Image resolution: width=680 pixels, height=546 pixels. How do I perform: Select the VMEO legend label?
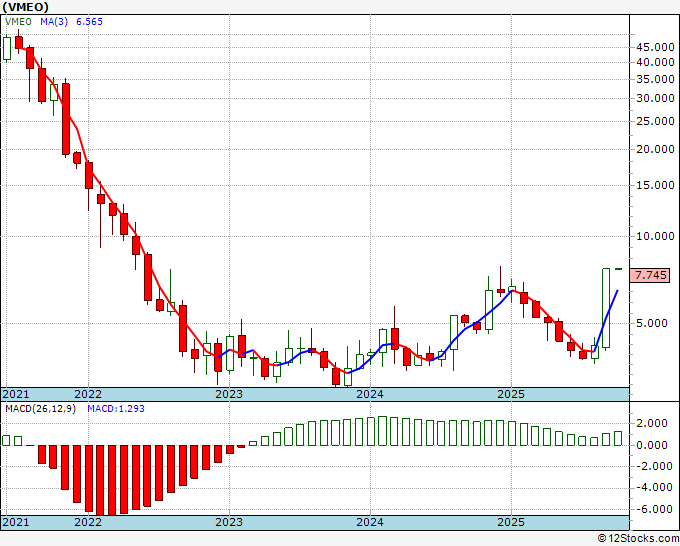18,22
